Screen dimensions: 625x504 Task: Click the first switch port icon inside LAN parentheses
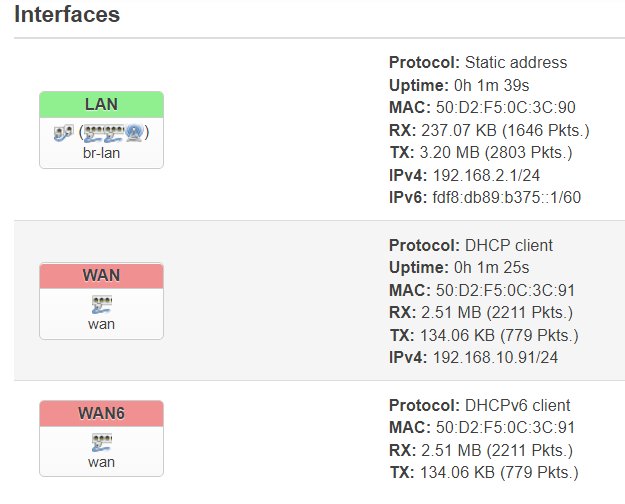pyautogui.click(x=94, y=134)
